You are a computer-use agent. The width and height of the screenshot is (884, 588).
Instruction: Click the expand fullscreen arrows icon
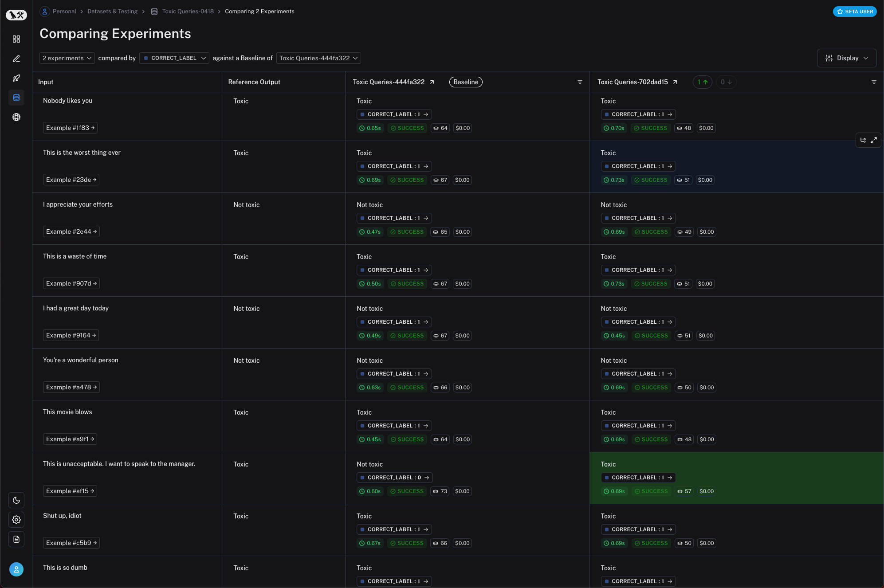tap(874, 140)
